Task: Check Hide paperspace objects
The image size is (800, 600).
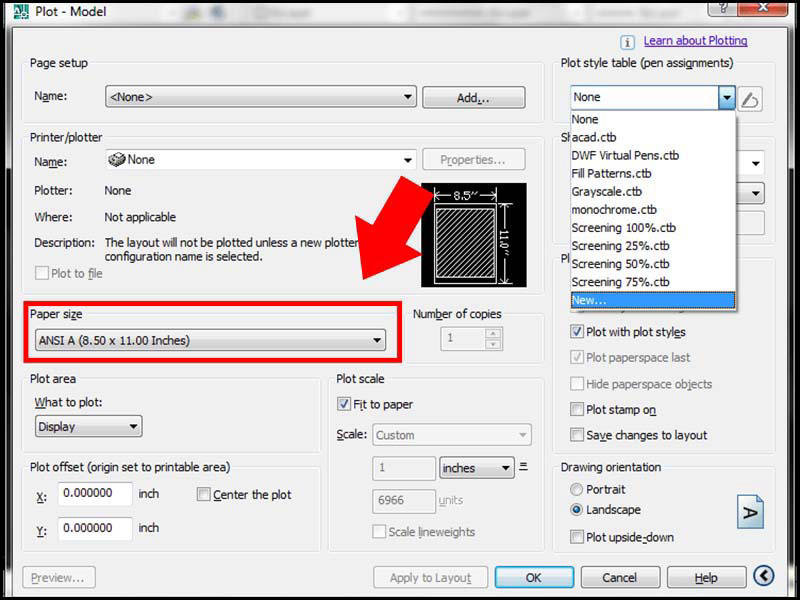Action: click(576, 383)
